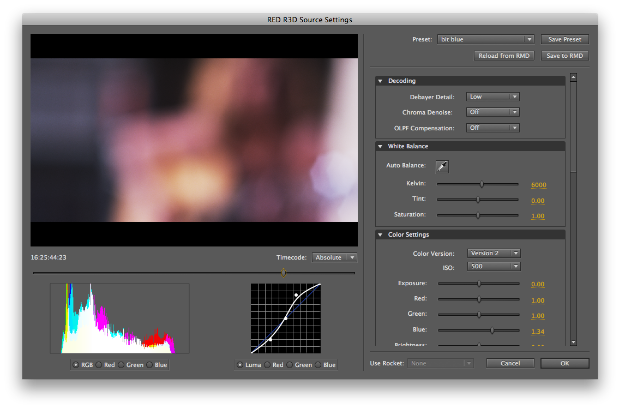This screenshot has height=409, width=619.
Task: Click the Save Preset button
Action: [x=565, y=39]
